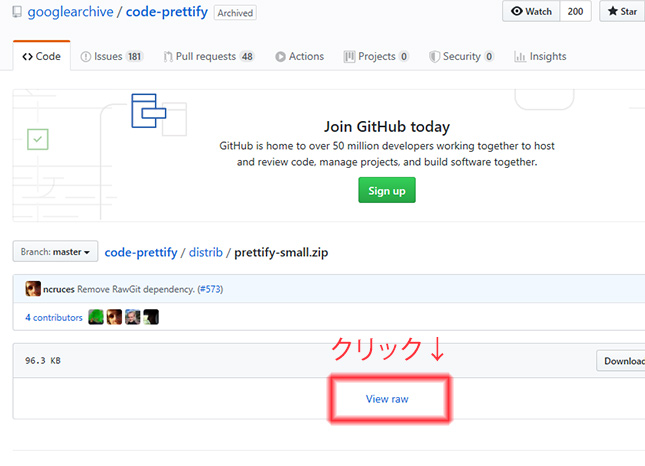Open the 4 contributors link
Screen dimensions: 645x466
[x=53, y=318]
